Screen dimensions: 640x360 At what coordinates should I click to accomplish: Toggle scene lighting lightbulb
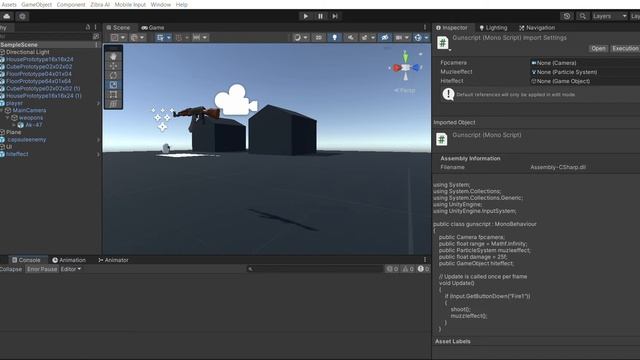pyautogui.click(x=334, y=38)
